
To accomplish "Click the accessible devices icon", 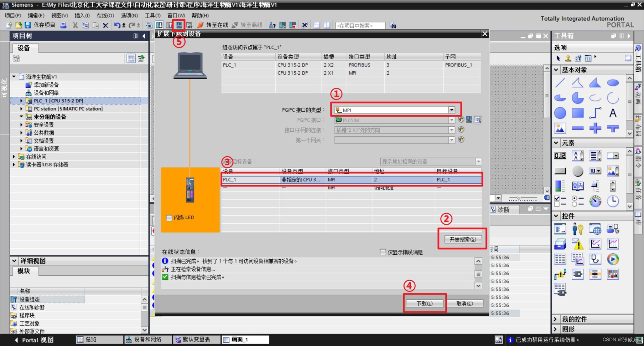I will [272, 25].
